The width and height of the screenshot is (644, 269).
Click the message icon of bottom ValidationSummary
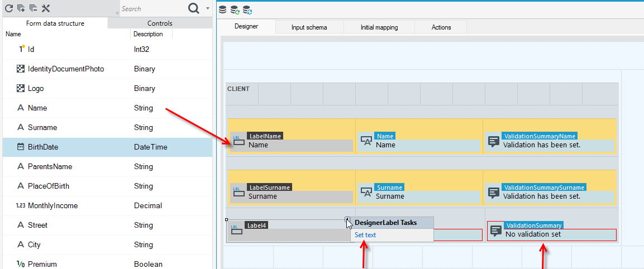point(496,231)
